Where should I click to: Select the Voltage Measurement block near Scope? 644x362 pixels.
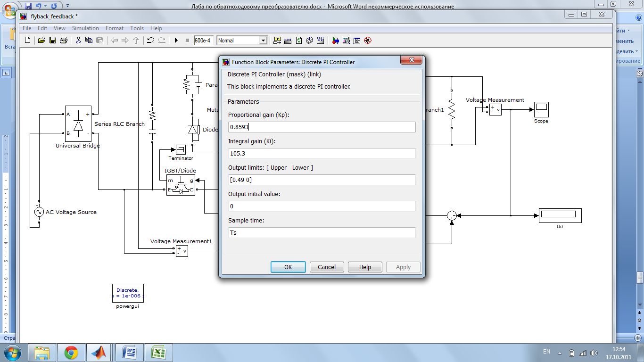click(495, 109)
